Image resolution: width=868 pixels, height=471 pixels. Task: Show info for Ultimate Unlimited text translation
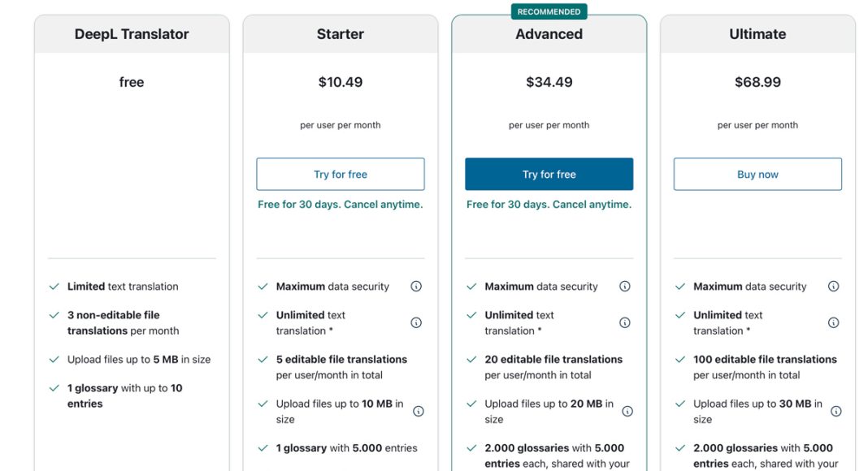pyautogui.click(x=833, y=323)
